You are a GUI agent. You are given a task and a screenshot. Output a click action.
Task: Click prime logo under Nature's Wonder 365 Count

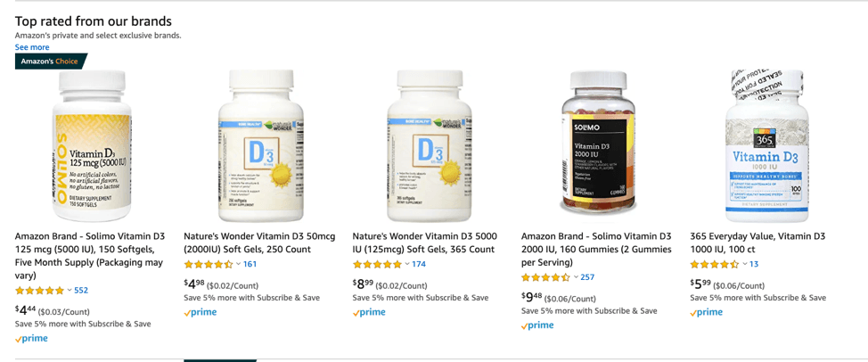click(x=369, y=312)
